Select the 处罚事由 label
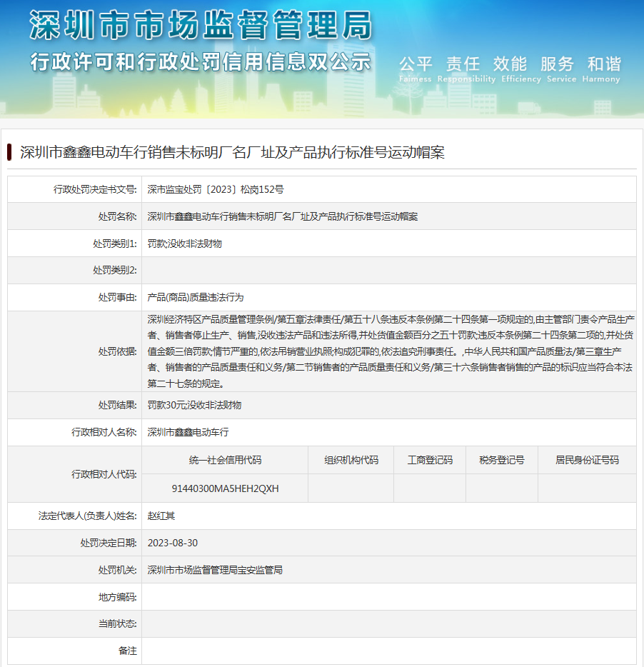644x667 pixels. point(117,297)
